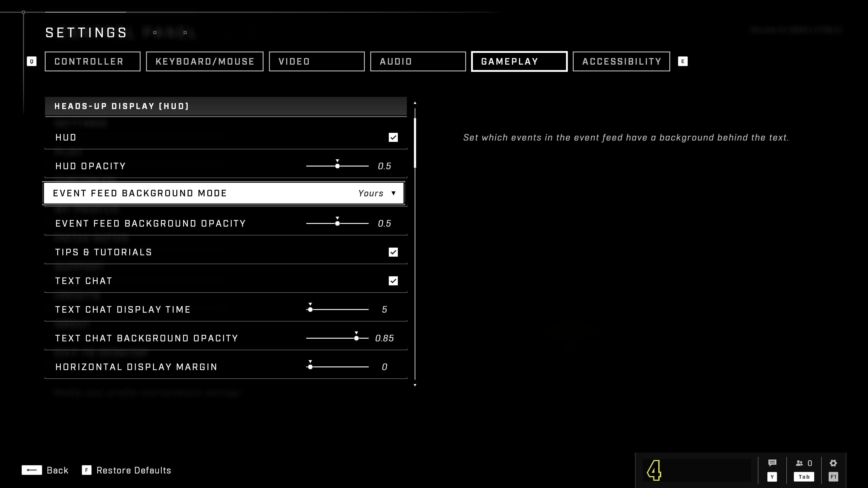Open the Event Feed Background Mode dropdown
The height and width of the screenshot is (488, 868).
tap(224, 193)
